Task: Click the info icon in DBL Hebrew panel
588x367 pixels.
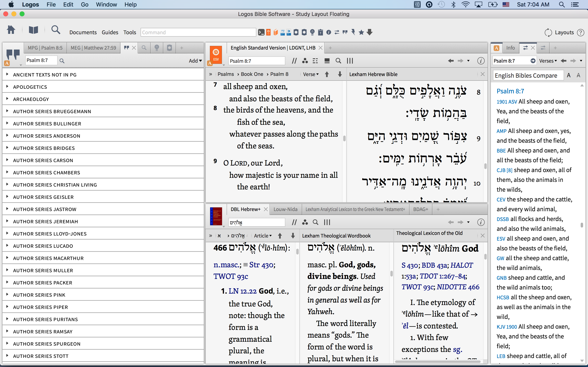Action: coord(481,222)
